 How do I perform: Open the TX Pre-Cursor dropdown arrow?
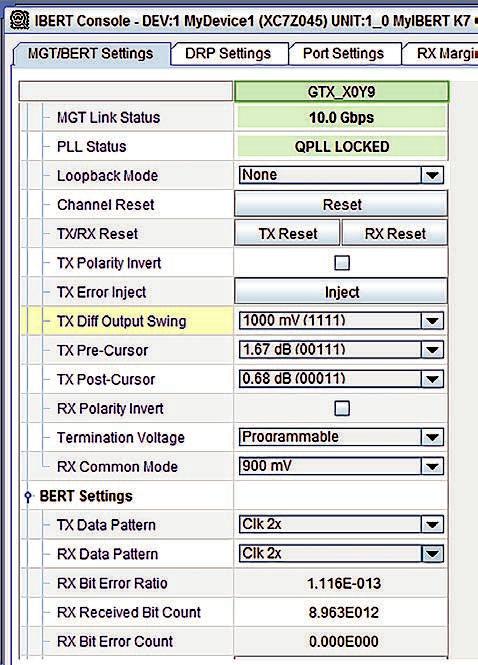click(432, 350)
